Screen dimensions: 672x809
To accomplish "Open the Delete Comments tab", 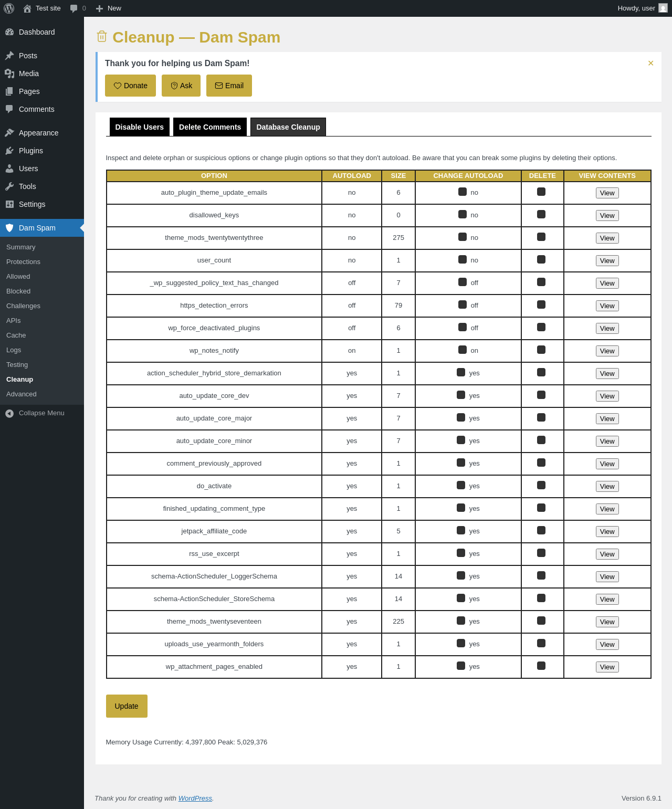I will 210,127.
